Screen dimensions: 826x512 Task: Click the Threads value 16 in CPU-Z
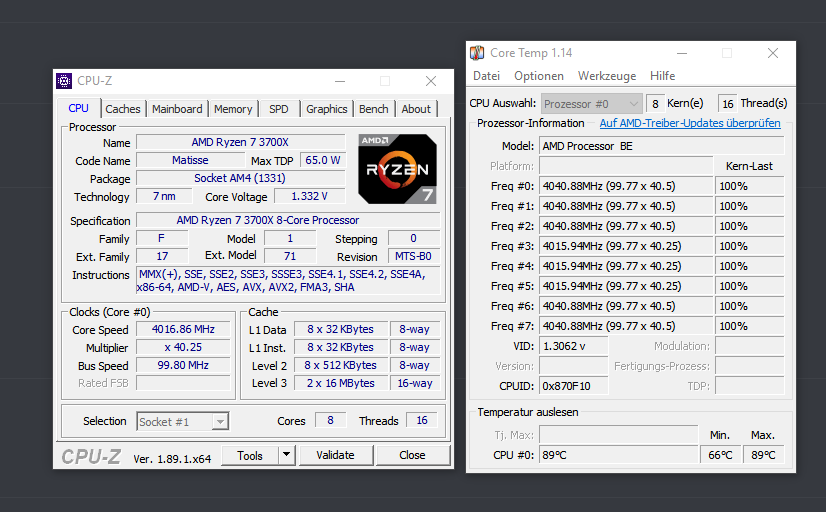421,420
